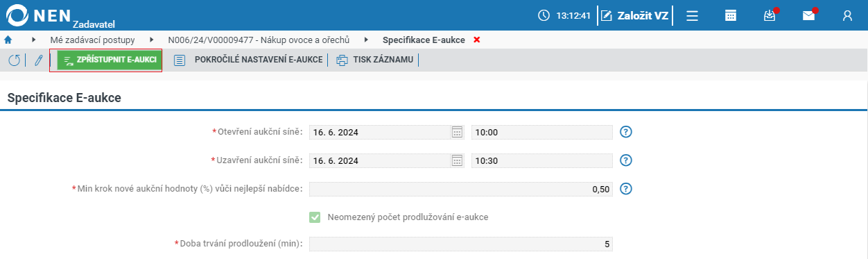Close the Specifikace E-aukce breadcrumb tab
Image resolution: width=868 pixels, height=259 pixels.
[476, 40]
